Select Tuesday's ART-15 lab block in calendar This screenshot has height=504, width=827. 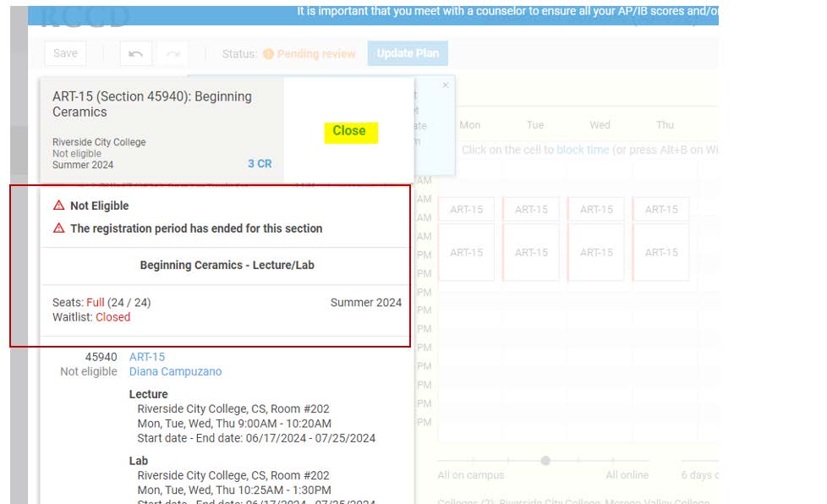point(531,253)
